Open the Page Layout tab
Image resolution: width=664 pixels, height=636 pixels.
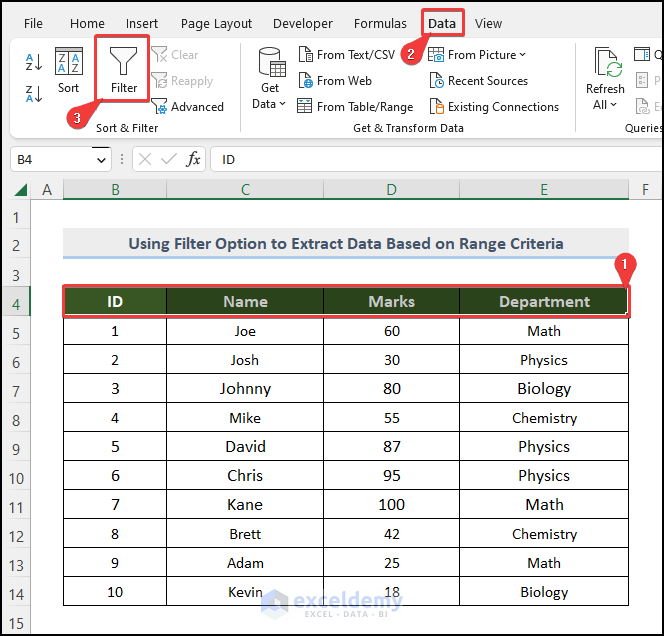pos(216,23)
